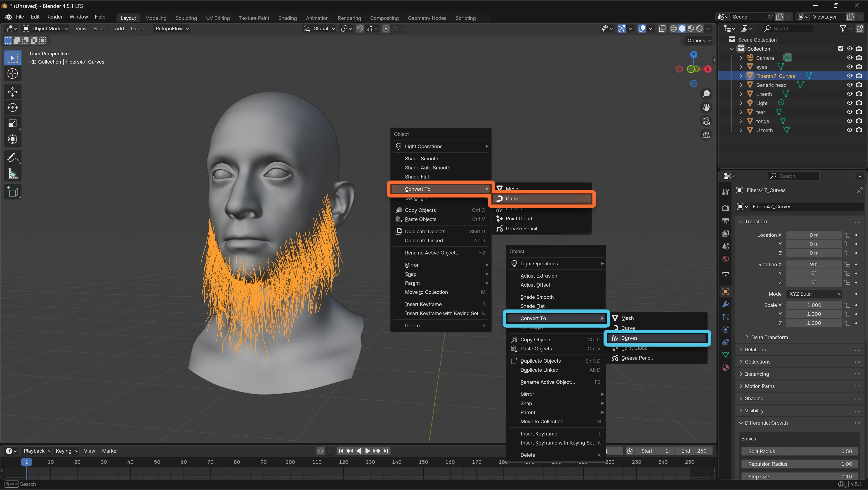Viewport: 868px width, 490px height.
Task: Open the View Layer properties tab
Action: tap(725, 233)
